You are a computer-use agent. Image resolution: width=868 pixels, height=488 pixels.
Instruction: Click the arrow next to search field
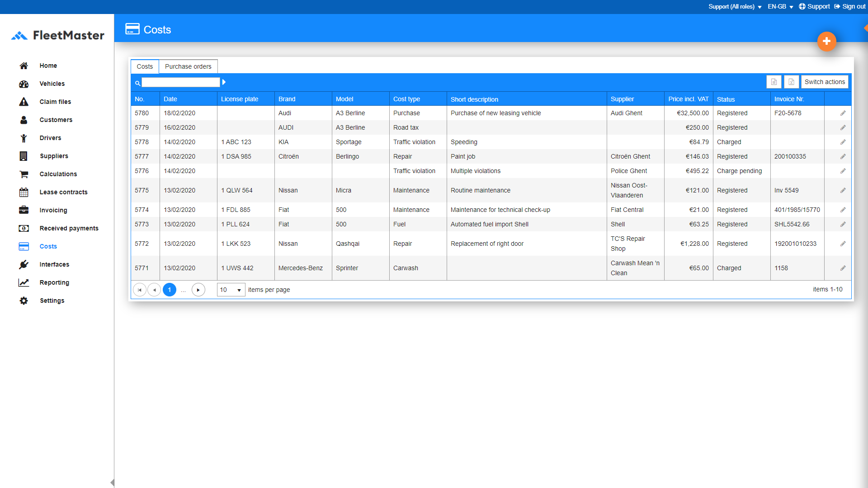[224, 82]
